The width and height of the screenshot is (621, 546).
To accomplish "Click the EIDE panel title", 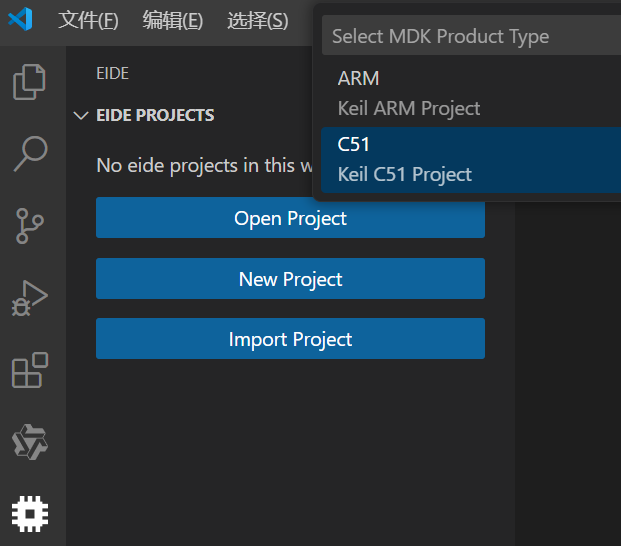I will click(112, 73).
